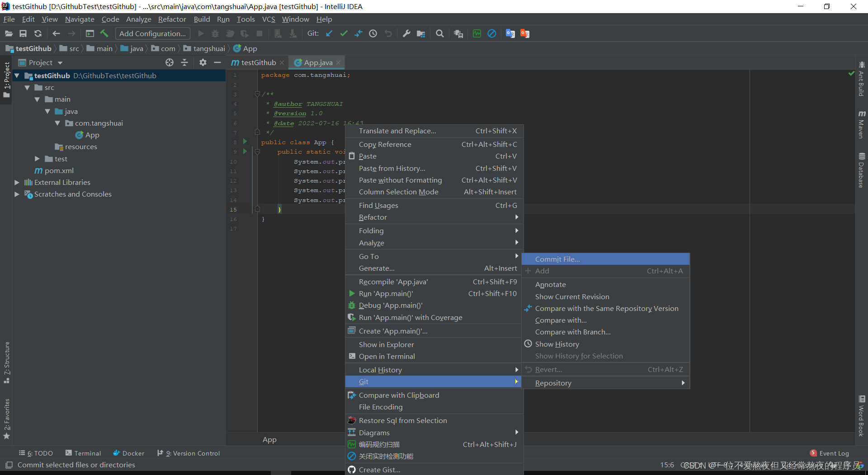This screenshot has height=475, width=868.
Task: Open Settings via wrench icon
Action: (406, 33)
